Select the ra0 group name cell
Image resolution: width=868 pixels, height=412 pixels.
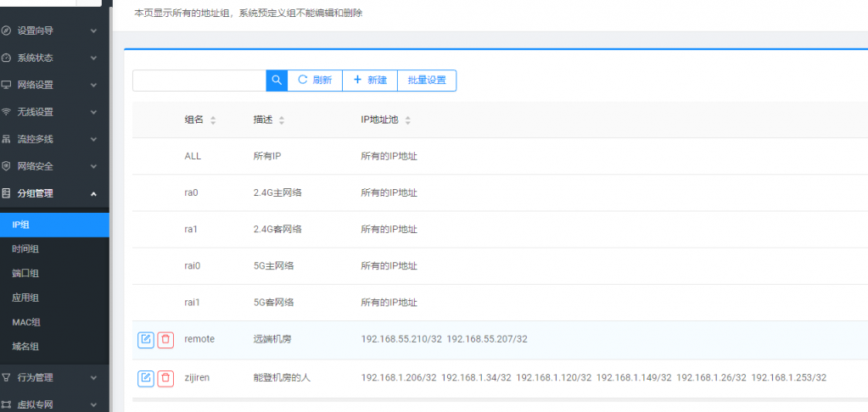coord(191,193)
